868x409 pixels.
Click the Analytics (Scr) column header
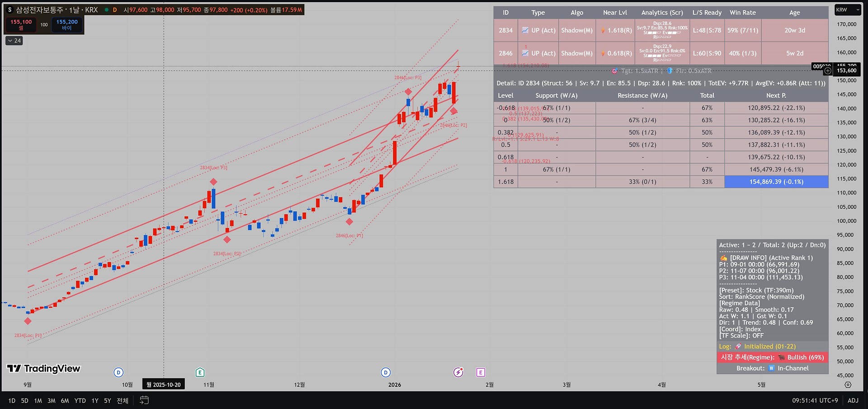coord(662,13)
